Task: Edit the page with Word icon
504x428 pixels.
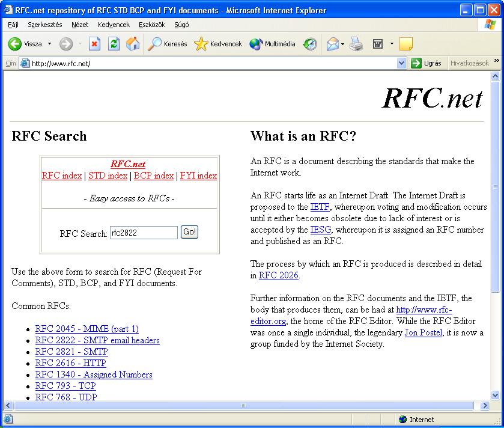Action: tap(378, 44)
